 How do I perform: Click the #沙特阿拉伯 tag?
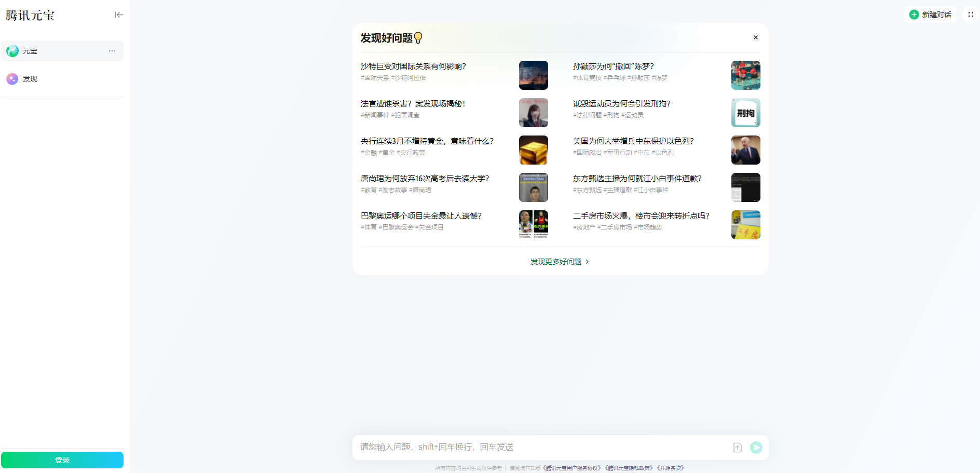coord(409,78)
